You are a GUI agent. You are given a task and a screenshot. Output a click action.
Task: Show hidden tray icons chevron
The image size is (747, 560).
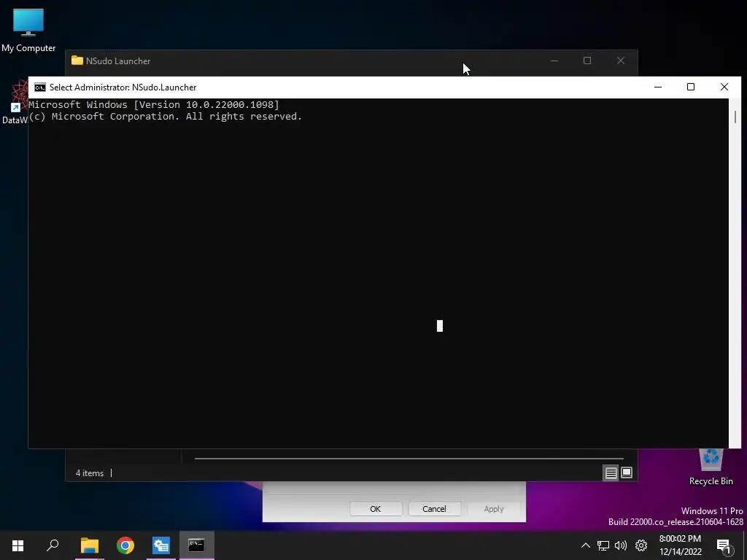[x=586, y=545]
